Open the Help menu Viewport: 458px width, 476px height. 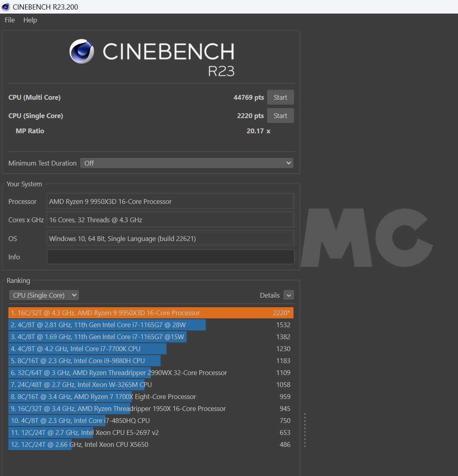click(30, 20)
